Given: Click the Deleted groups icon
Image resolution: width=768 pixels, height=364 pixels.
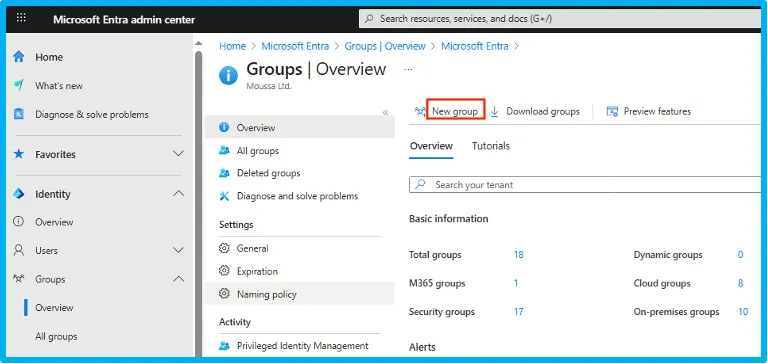Looking at the screenshot, I should [224, 173].
